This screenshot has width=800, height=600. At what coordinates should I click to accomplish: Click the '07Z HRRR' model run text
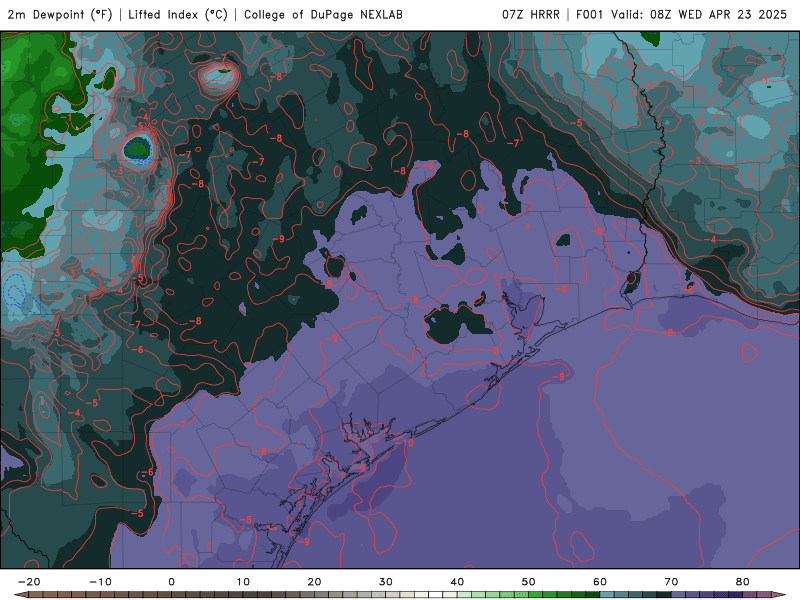(x=531, y=14)
